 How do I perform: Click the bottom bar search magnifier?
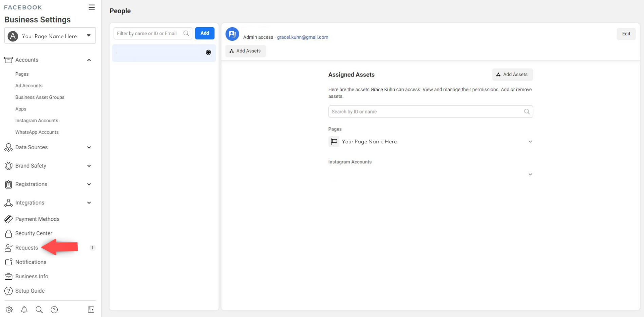(39, 310)
